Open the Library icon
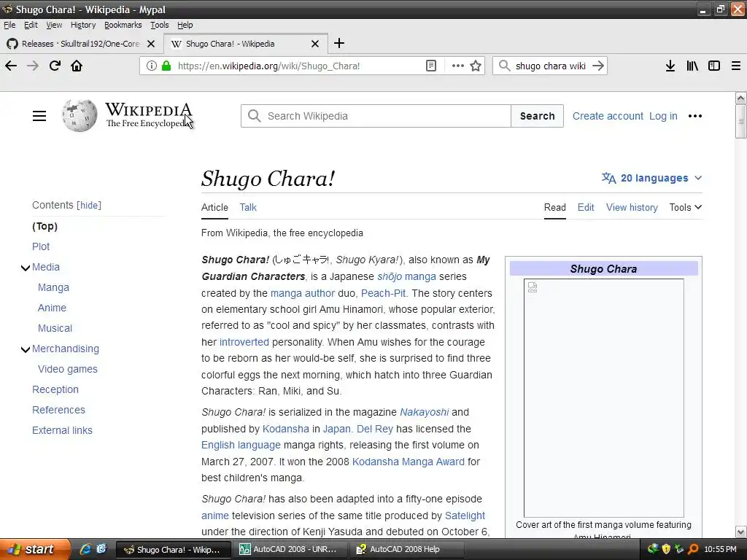Image resolution: width=747 pixels, height=560 pixels. coord(692,66)
